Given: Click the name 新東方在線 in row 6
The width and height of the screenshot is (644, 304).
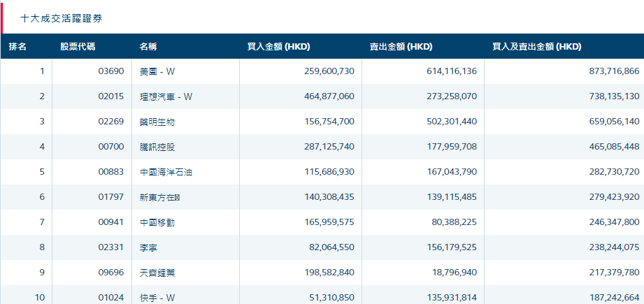Looking at the screenshot, I should (159, 197).
